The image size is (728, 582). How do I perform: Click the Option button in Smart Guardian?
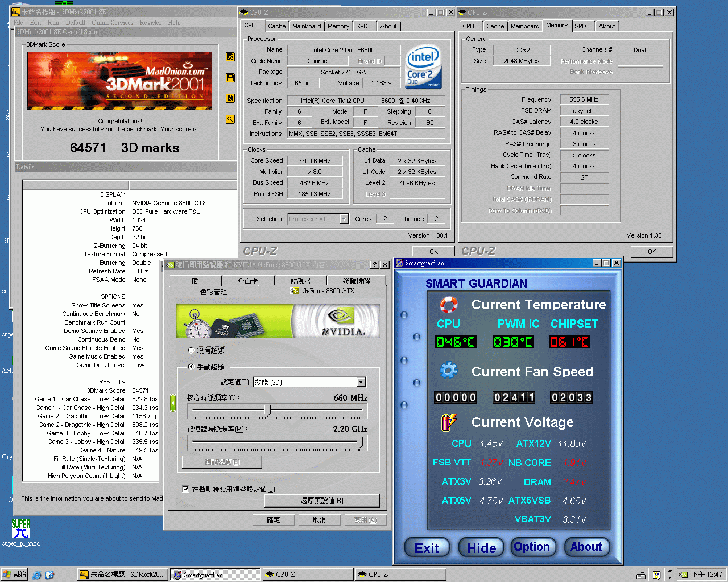532,547
